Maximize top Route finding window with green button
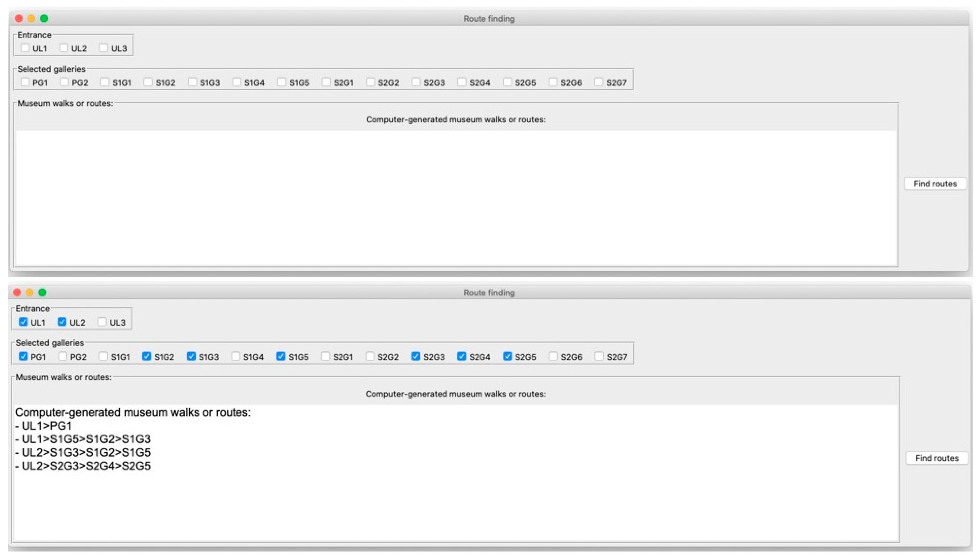The width and height of the screenshot is (980, 560). (44, 18)
